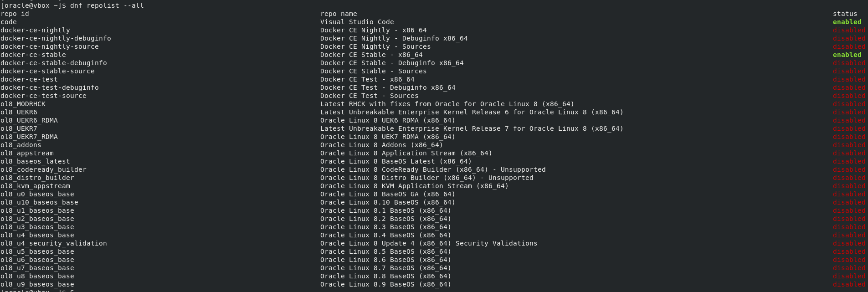Click the 'Visual Studio Code' repo name
This screenshot has height=292, width=868.
pos(357,22)
